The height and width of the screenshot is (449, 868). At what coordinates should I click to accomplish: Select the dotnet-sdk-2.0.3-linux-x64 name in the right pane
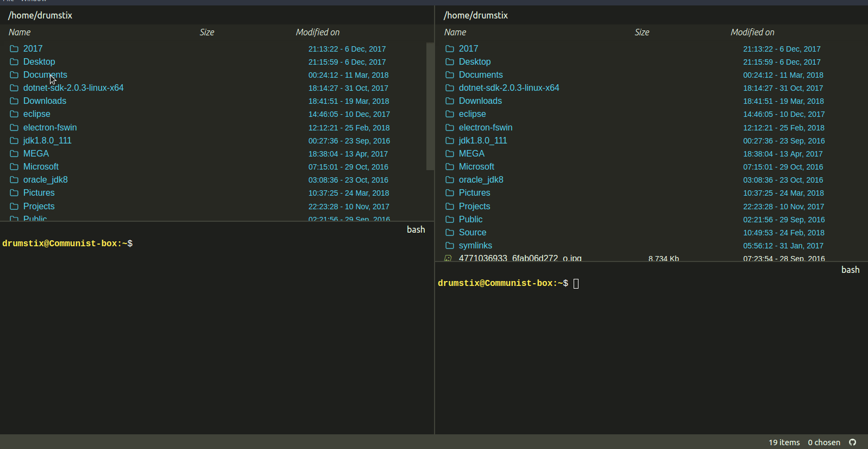click(509, 88)
